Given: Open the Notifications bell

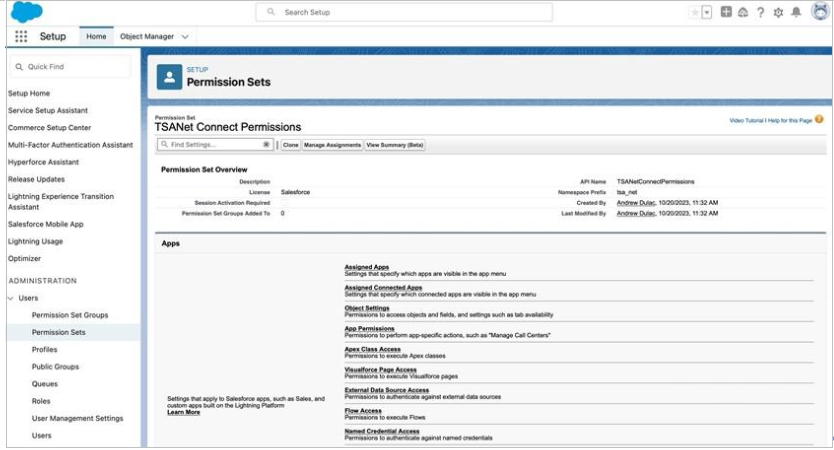Looking at the screenshot, I should [x=796, y=12].
